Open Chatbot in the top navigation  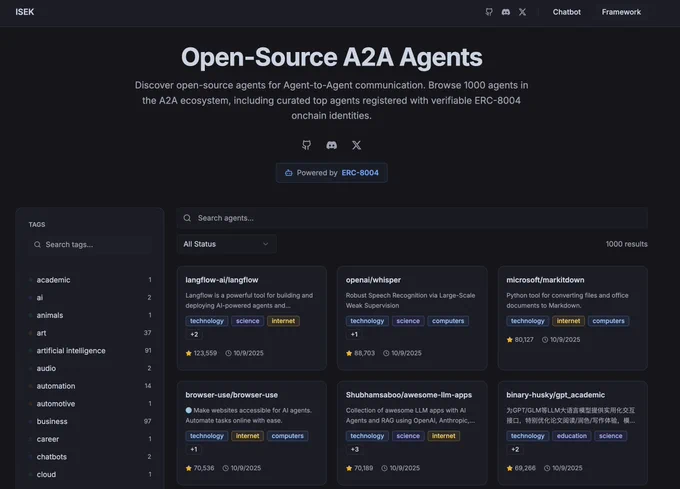(566, 12)
